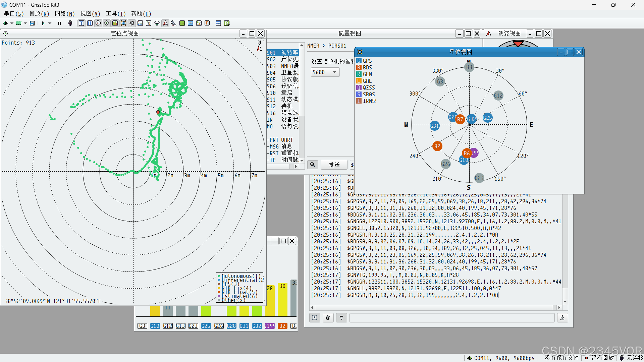This screenshot has width=644, height=362.
Task: Click the G10 label under signal bars
Action: (155, 326)
